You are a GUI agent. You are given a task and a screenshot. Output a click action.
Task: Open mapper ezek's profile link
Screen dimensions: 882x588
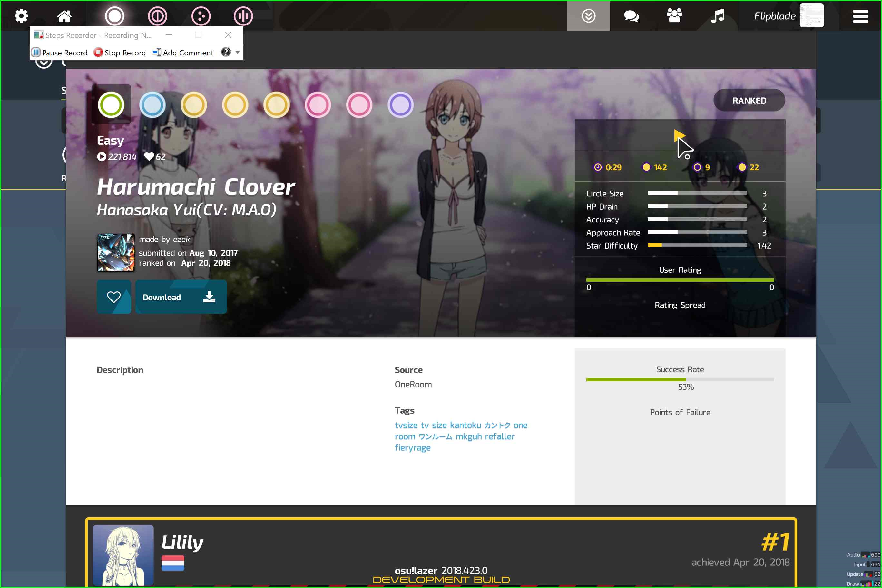click(x=181, y=239)
